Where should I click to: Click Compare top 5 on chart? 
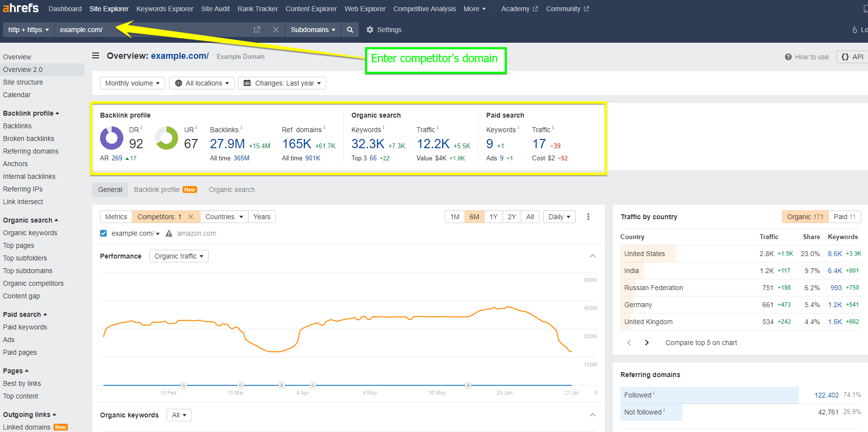click(x=701, y=343)
